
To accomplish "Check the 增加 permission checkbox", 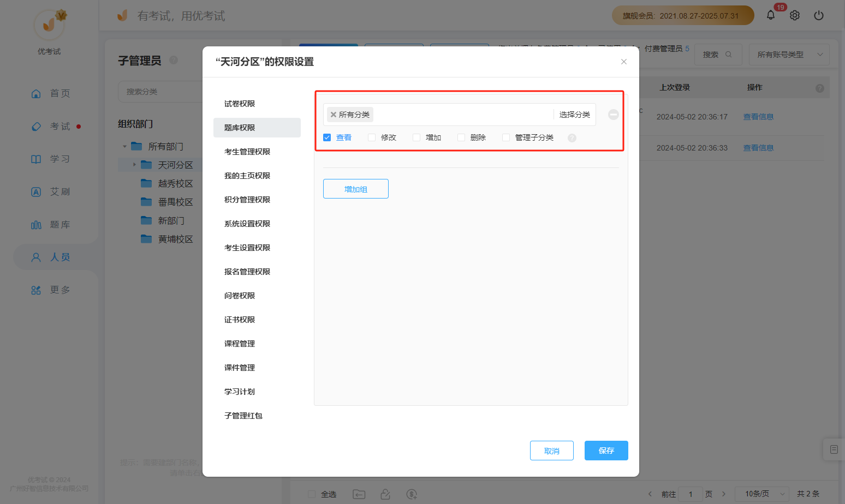I will pos(416,137).
